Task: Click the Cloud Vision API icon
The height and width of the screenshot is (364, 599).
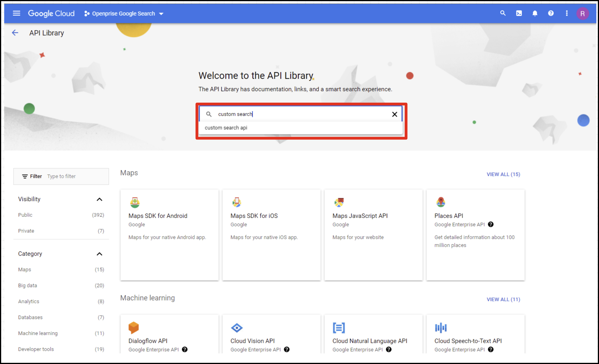Action: [x=237, y=328]
